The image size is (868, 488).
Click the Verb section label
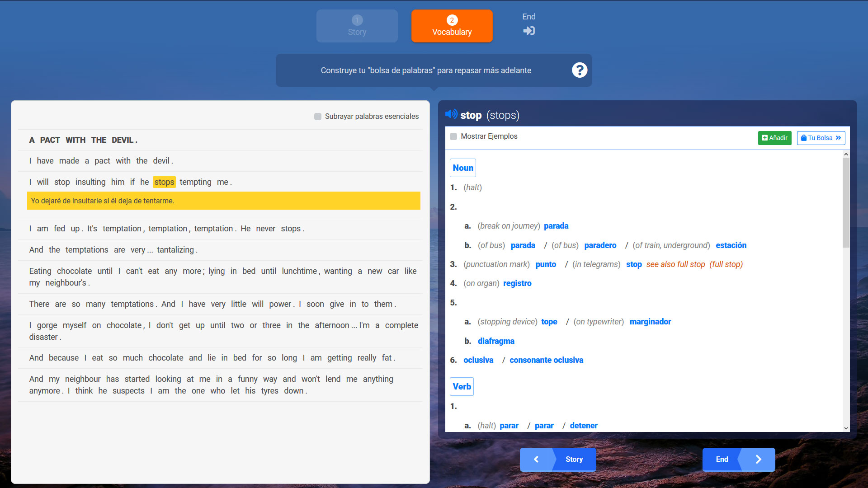coord(462,386)
